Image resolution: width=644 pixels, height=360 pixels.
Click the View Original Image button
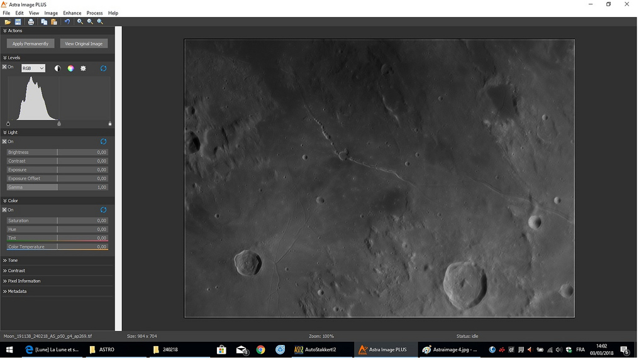tap(84, 43)
